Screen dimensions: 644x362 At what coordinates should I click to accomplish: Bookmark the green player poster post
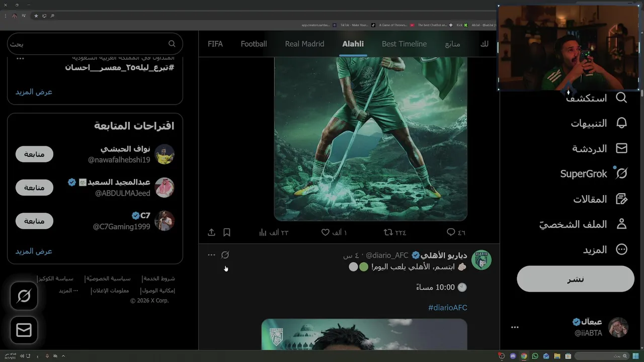[x=227, y=232]
